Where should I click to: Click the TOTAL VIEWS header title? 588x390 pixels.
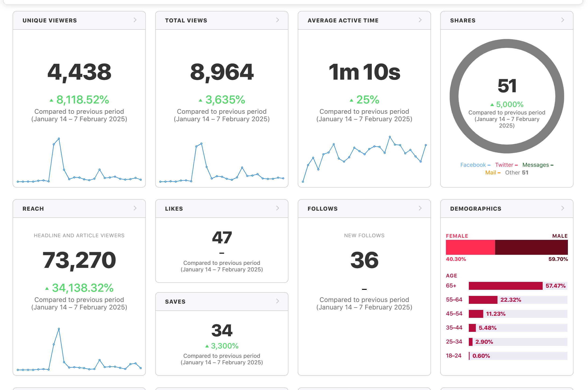[186, 20]
